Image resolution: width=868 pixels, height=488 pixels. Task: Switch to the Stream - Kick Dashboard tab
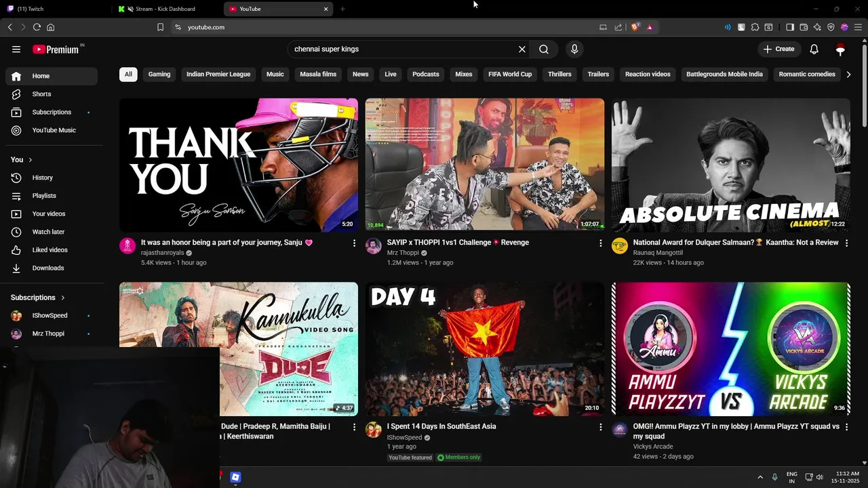(x=168, y=9)
